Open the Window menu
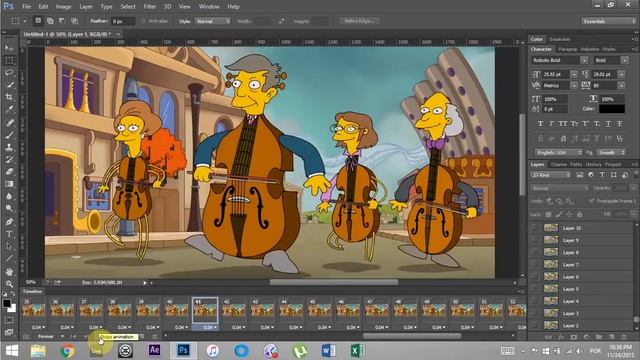Screen dimensions: 640x360 (209, 7)
